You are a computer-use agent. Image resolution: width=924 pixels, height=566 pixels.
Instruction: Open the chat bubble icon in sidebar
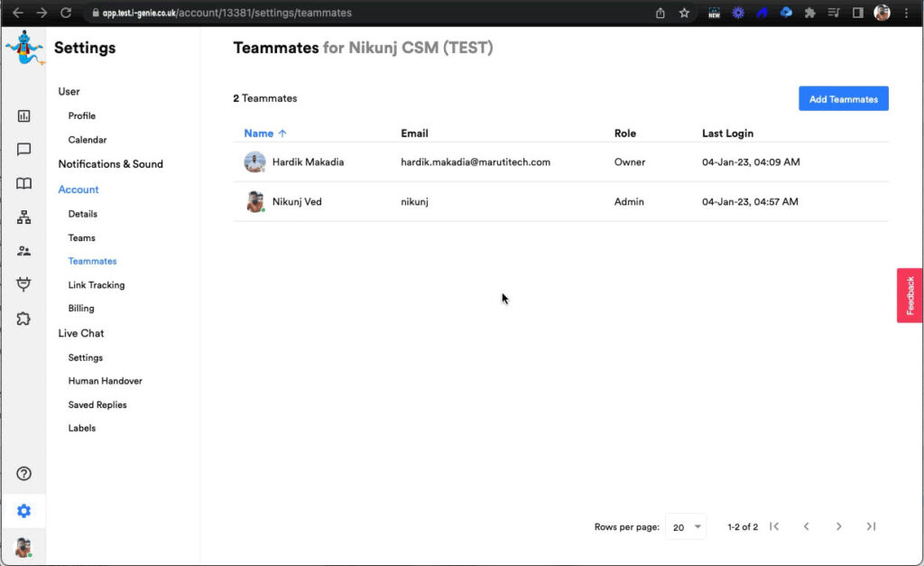click(x=24, y=150)
